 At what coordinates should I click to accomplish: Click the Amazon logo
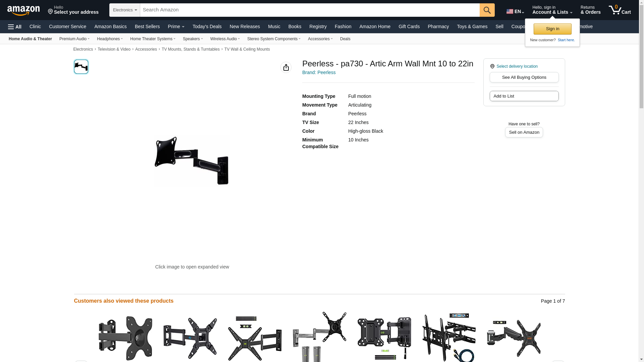[23, 10]
